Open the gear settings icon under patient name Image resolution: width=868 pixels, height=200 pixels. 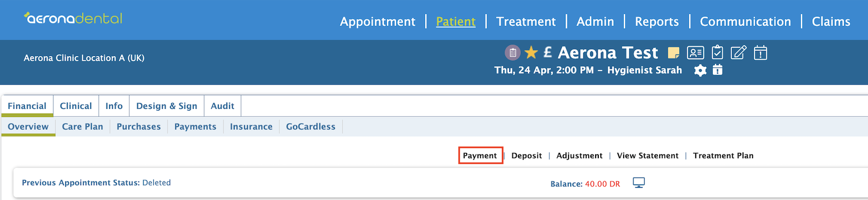(700, 70)
